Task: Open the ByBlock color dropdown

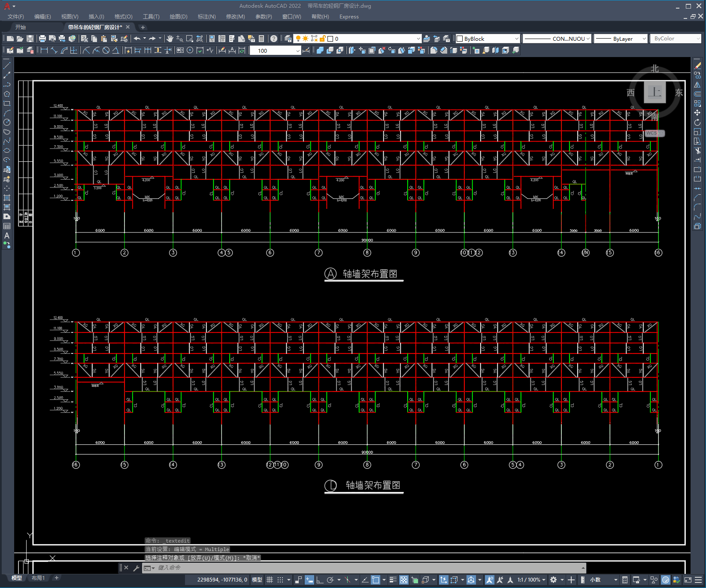Action: pos(488,39)
